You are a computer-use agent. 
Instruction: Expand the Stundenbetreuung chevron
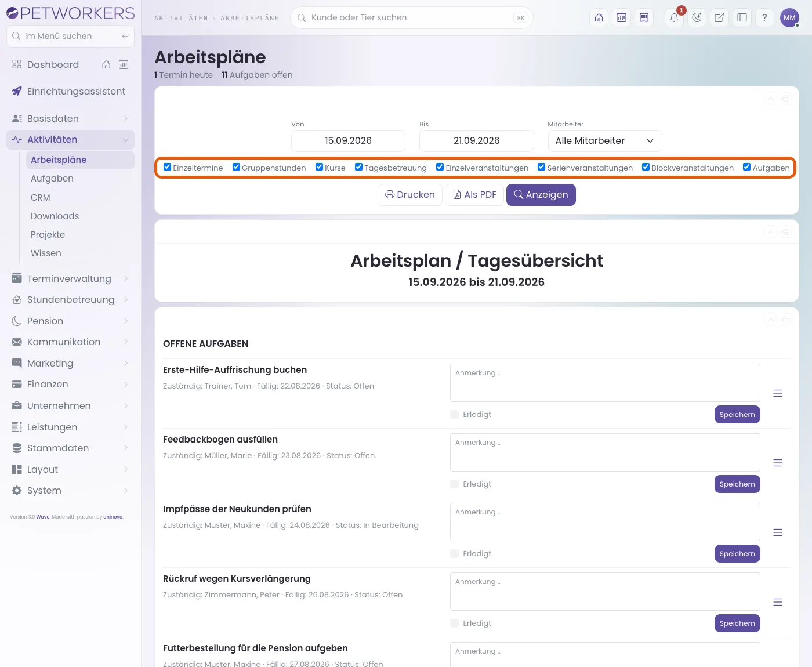point(126,300)
